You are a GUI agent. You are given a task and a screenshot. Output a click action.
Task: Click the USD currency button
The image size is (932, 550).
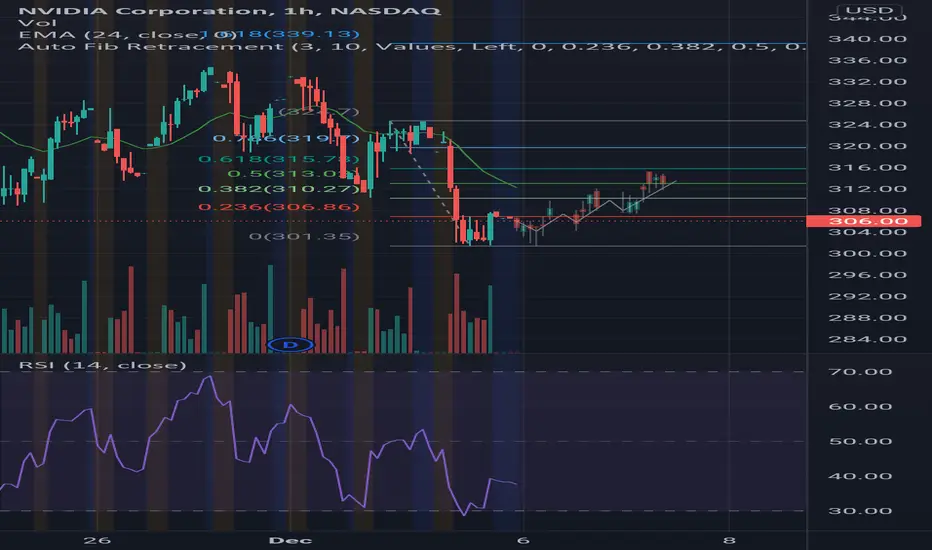[869, 10]
